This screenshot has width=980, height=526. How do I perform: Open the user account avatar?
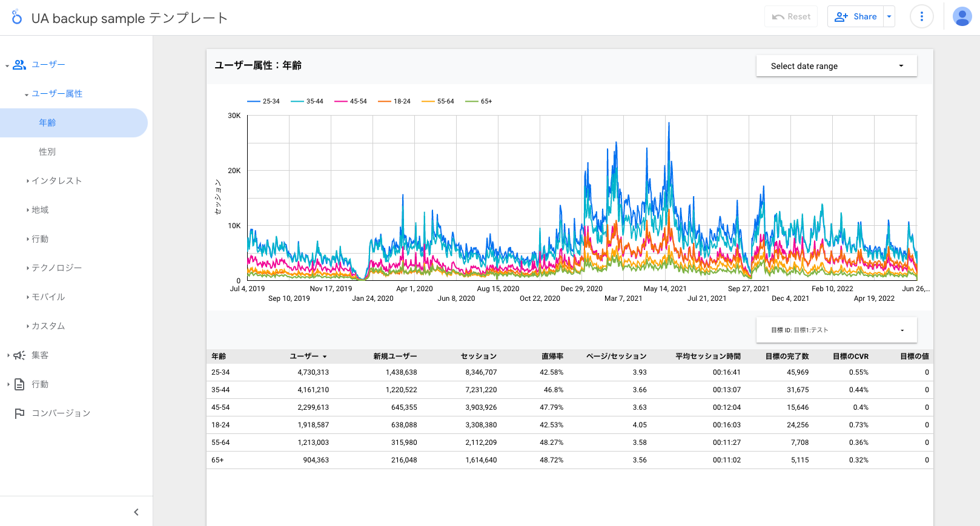(x=962, y=17)
